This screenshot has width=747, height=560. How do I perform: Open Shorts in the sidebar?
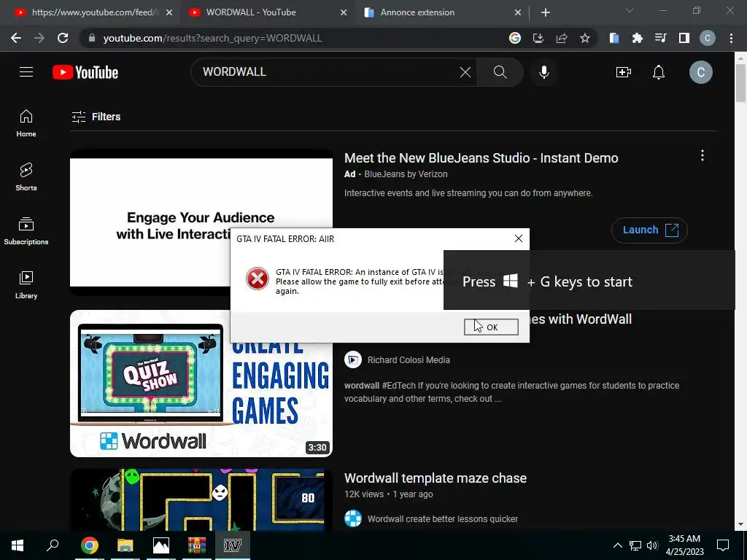pos(26,177)
